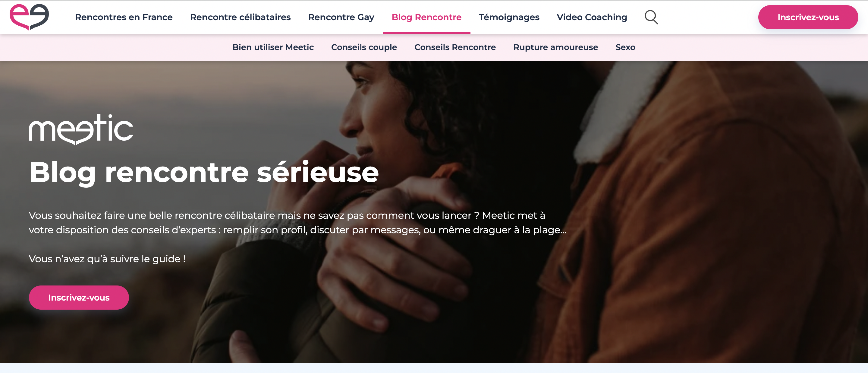Click the Meetic heart logo icon

click(x=29, y=17)
